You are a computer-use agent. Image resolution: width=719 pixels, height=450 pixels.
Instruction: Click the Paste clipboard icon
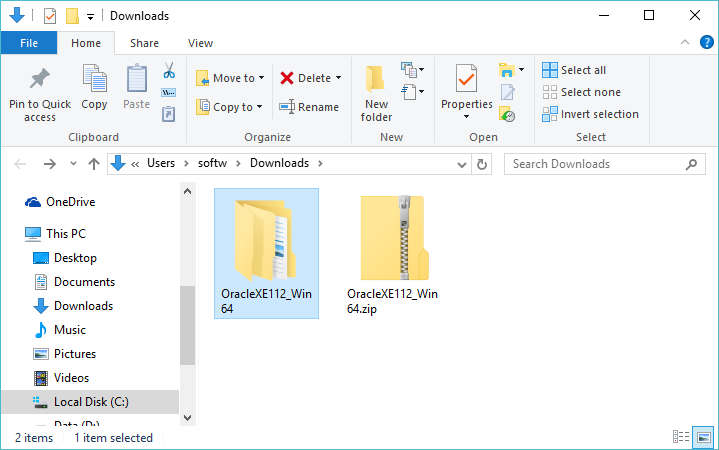pos(137,78)
